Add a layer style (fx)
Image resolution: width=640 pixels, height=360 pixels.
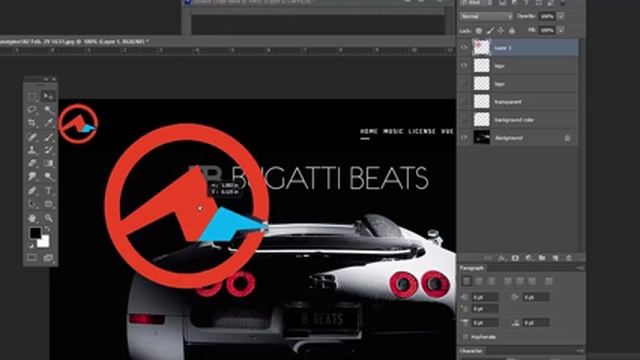[x=502, y=258]
